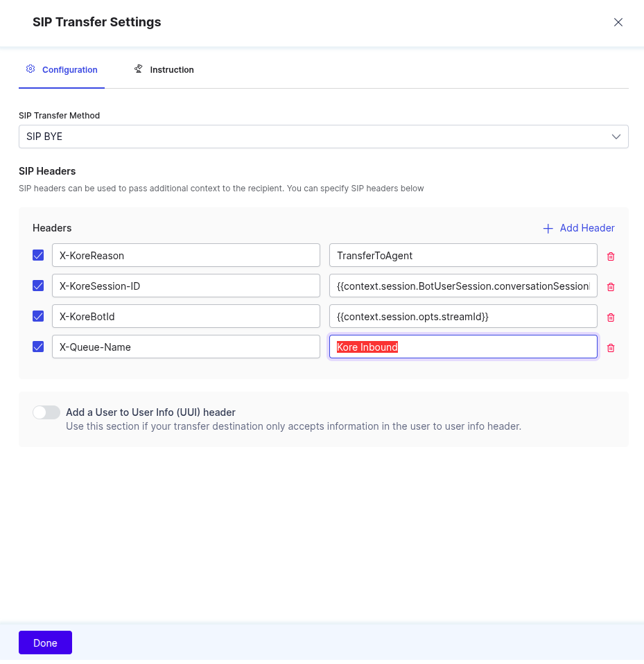
Task: Delete the X-KoreSession-ID header row
Action: point(611,287)
